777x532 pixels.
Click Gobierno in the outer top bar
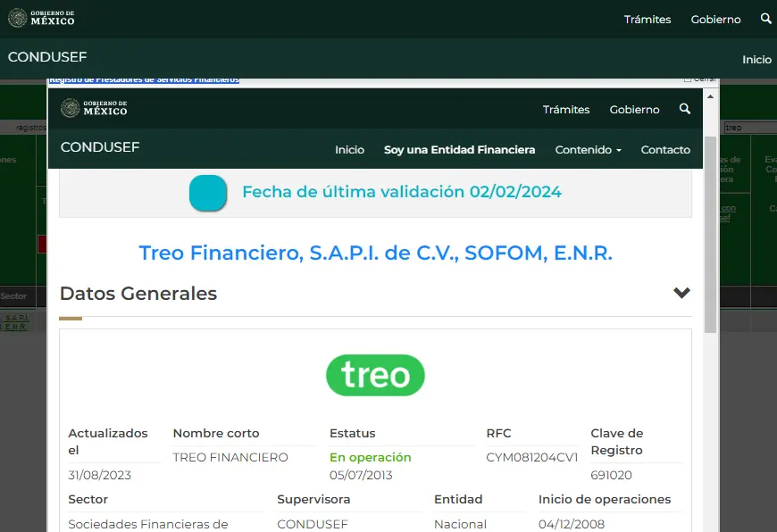pos(715,19)
